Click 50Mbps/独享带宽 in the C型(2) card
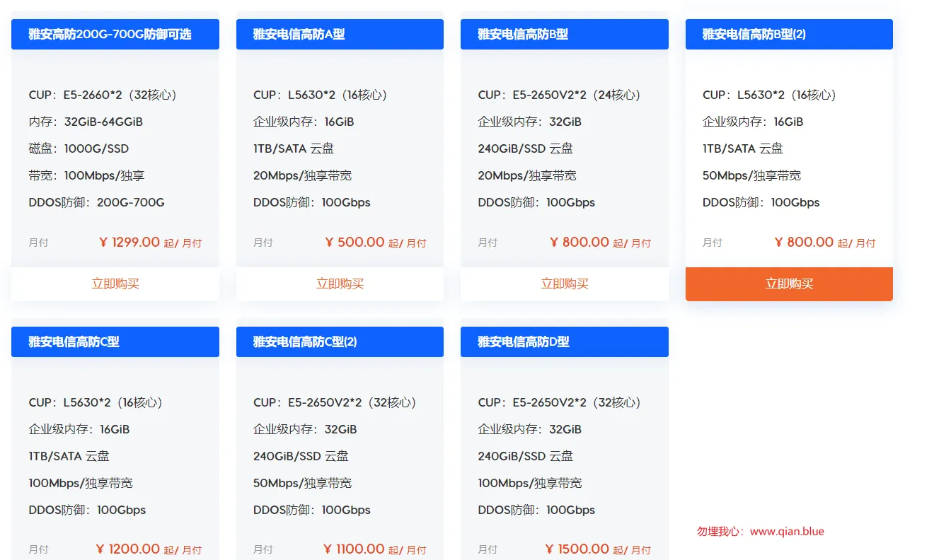 pyautogui.click(x=303, y=483)
